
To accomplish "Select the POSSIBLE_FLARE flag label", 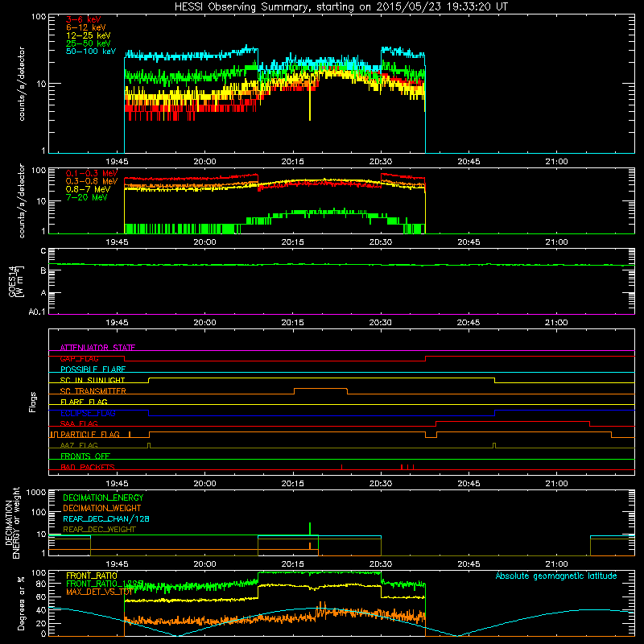I will (x=93, y=369).
